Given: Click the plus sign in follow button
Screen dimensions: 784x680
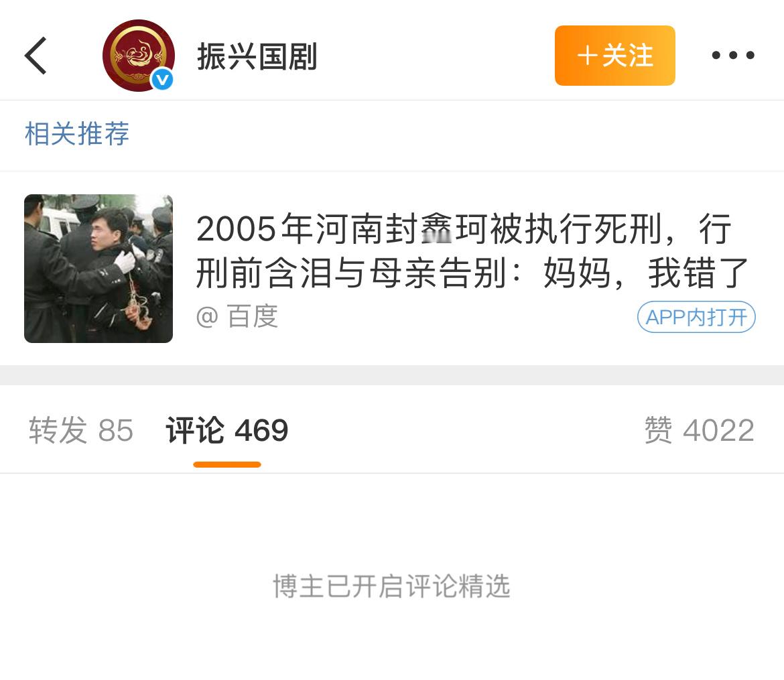Looking at the screenshot, I should (588, 56).
